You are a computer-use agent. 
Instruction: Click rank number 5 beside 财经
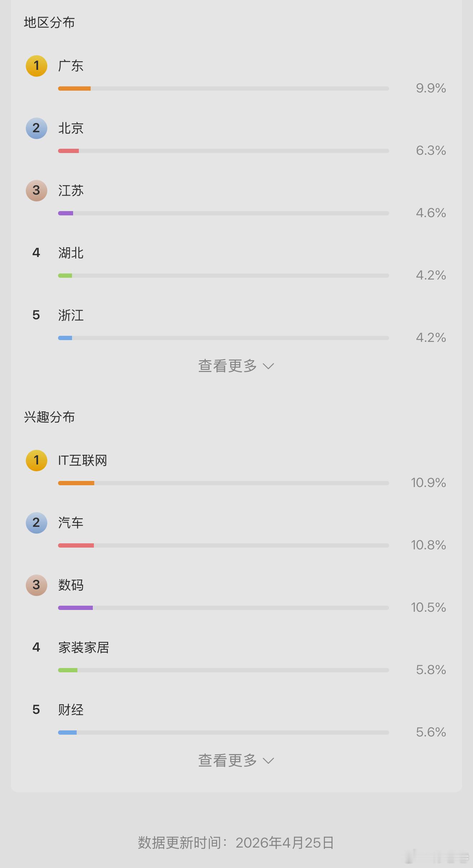point(36,710)
